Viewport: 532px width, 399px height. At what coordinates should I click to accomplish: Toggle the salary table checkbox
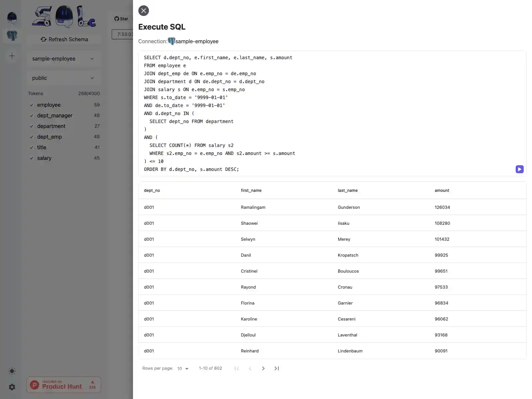click(32, 158)
